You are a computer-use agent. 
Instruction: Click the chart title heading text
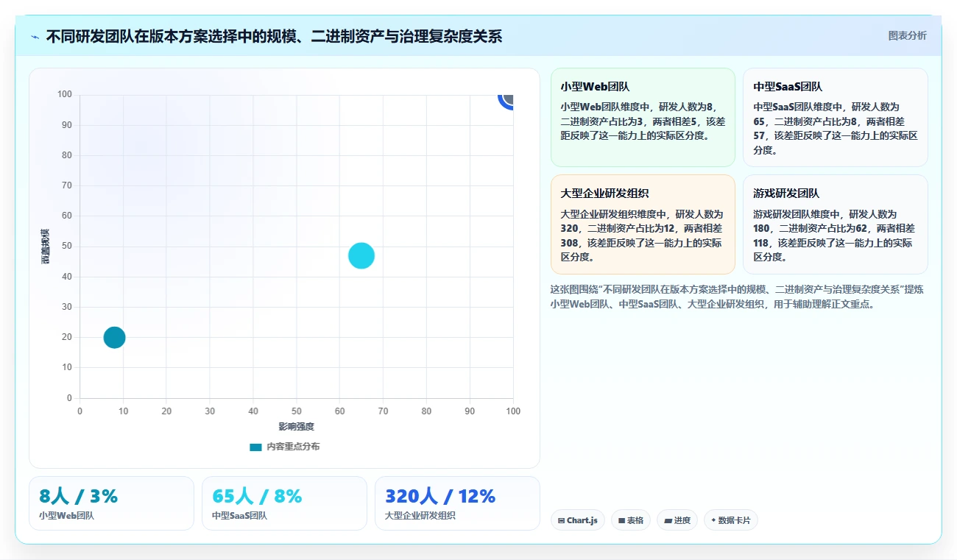[x=274, y=36]
